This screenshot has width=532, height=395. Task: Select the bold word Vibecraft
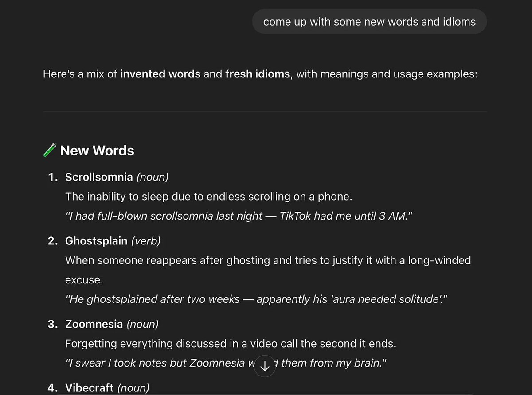coord(90,388)
